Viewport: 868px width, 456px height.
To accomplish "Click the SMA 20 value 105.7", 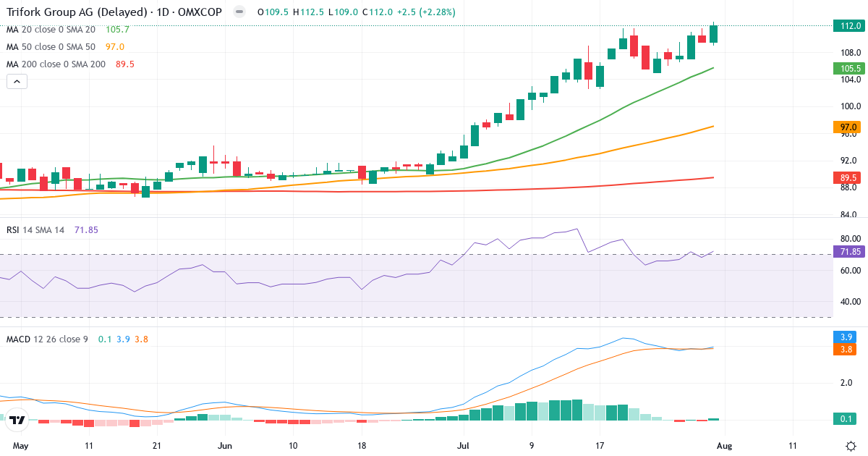I will 117,30.
